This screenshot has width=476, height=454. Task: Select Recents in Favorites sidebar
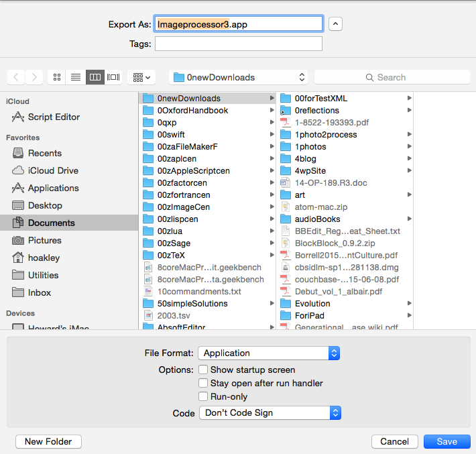(x=44, y=153)
